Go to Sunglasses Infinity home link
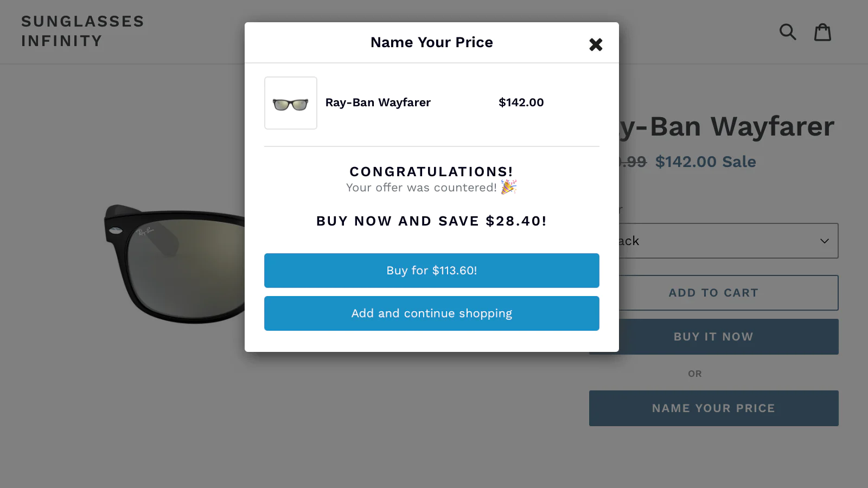 [82, 31]
